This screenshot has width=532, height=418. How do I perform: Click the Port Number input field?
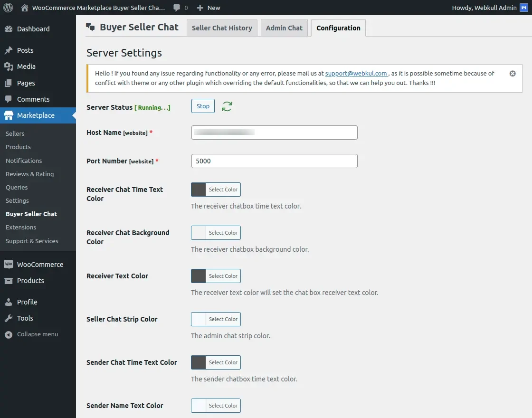point(274,161)
